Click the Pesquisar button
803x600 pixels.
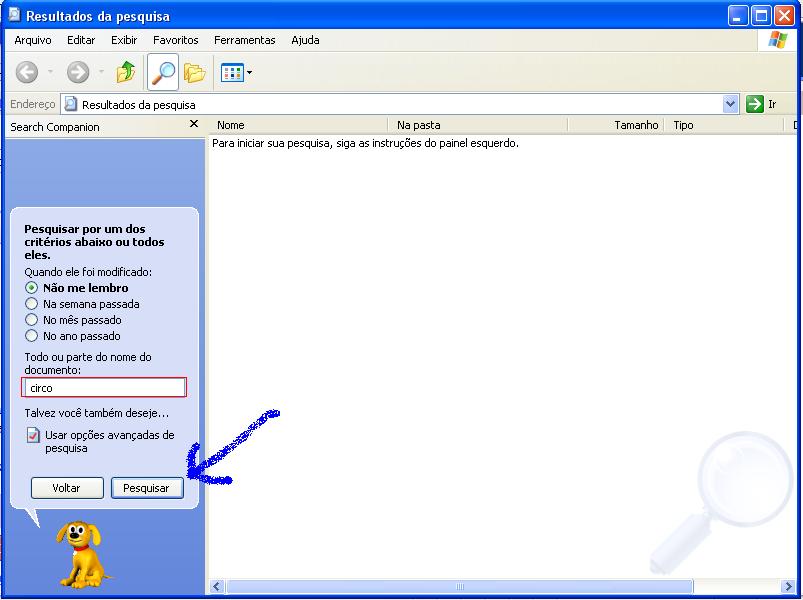click(147, 488)
